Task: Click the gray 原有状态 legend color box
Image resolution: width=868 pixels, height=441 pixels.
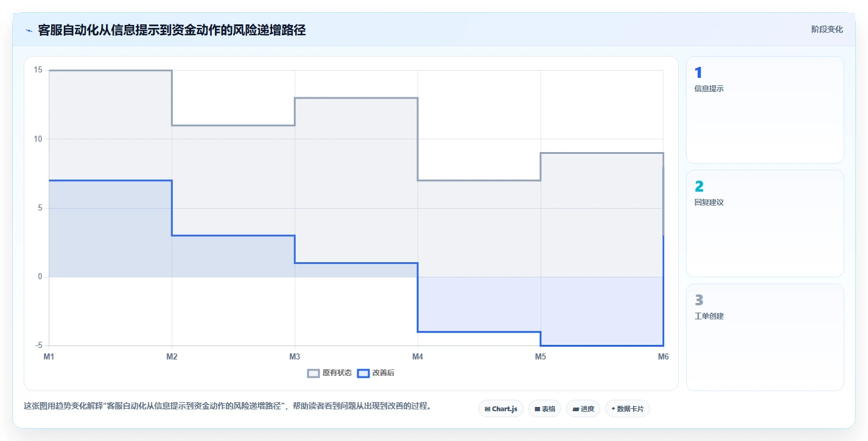Action: [313, 373]
